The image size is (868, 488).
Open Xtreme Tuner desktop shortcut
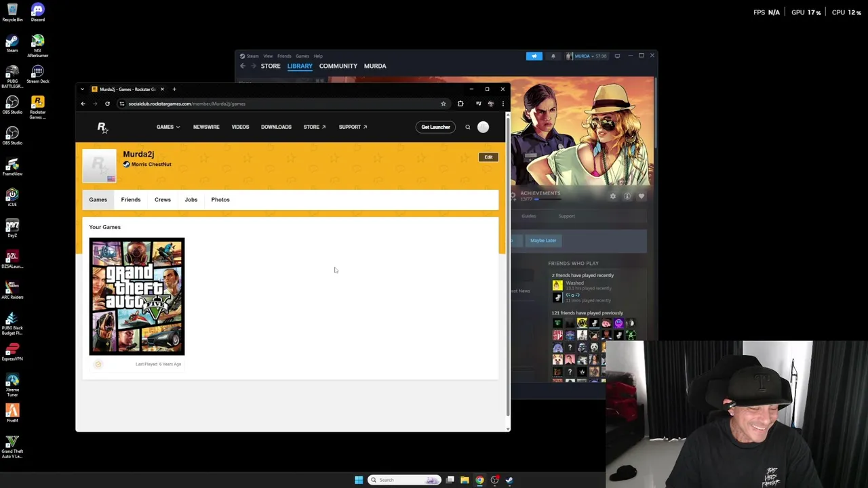[12, 385]
